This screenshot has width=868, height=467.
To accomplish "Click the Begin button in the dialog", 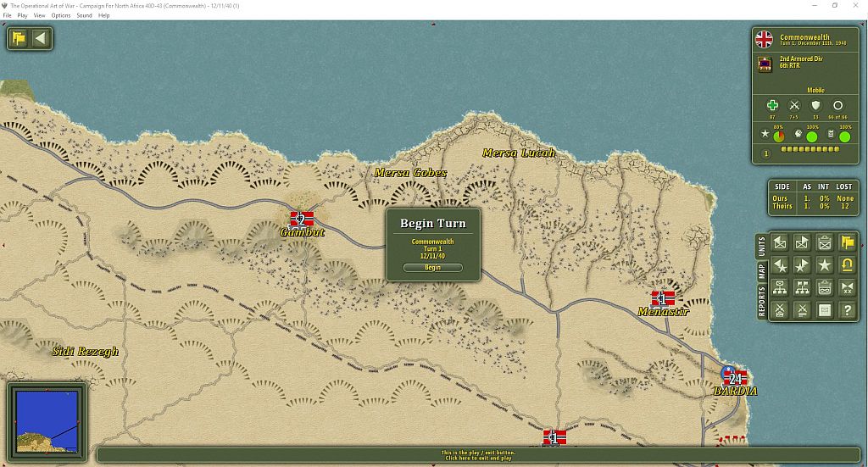I will pos(432,267).
